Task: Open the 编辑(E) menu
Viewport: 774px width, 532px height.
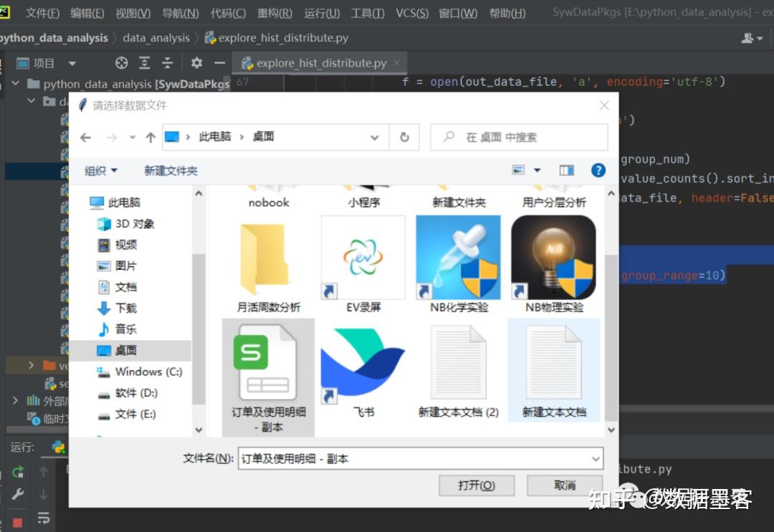Action: tap(87, 14)
